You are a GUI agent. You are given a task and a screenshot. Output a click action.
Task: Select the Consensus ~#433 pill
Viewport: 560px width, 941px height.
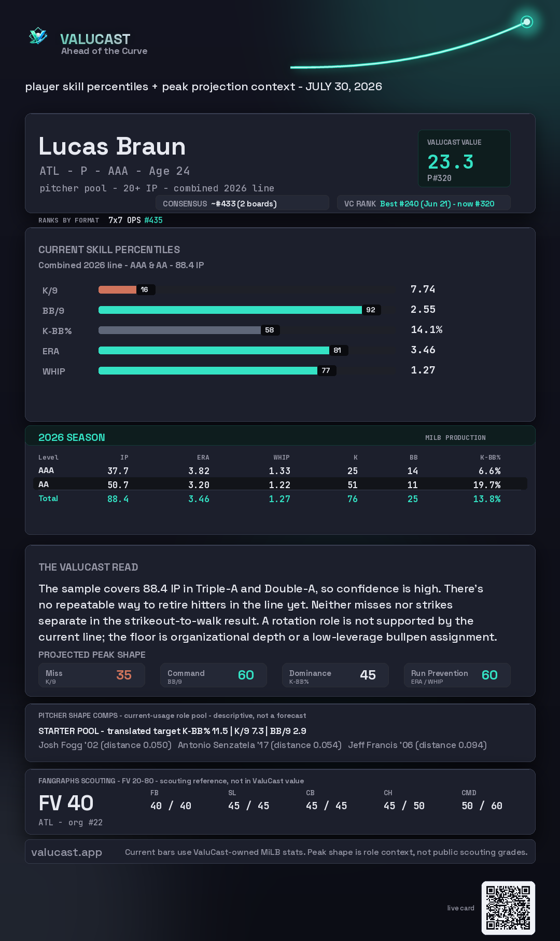pyautogui.click(x=242, y=203)
